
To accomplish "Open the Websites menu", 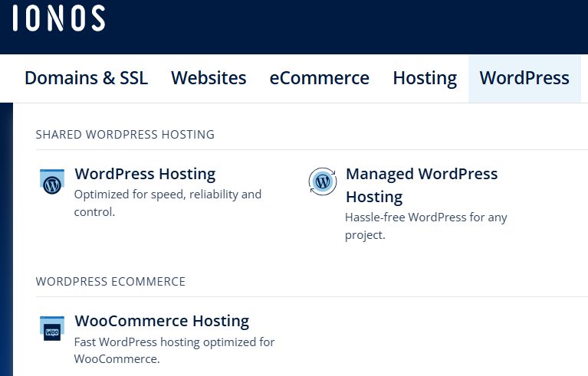I will [209, 78].
